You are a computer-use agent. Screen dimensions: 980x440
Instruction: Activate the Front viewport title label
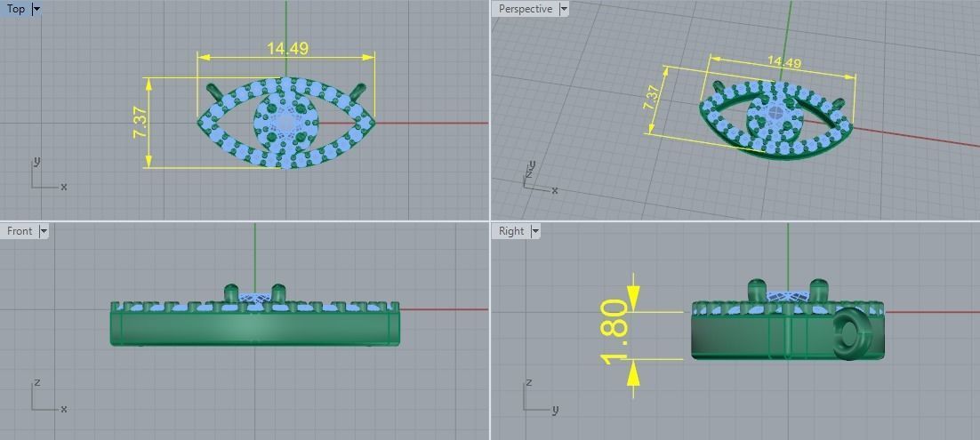20,230
